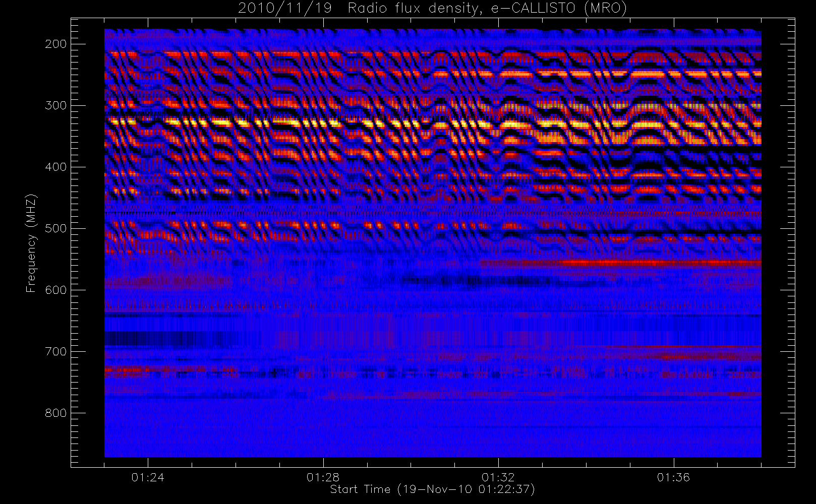Click the 300 frequency tick label
Viewport: 816px width, 504px height.
(x=56, y=105)
